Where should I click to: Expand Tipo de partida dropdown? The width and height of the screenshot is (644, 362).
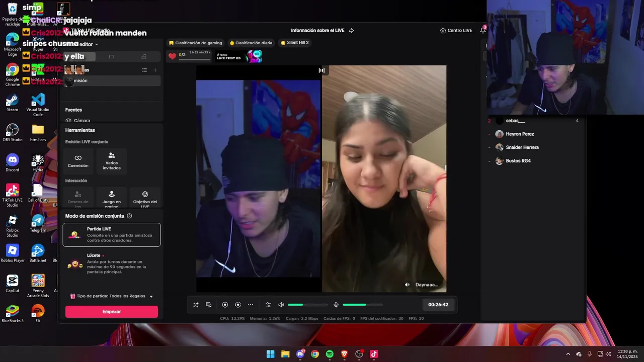tap(112, 296)
